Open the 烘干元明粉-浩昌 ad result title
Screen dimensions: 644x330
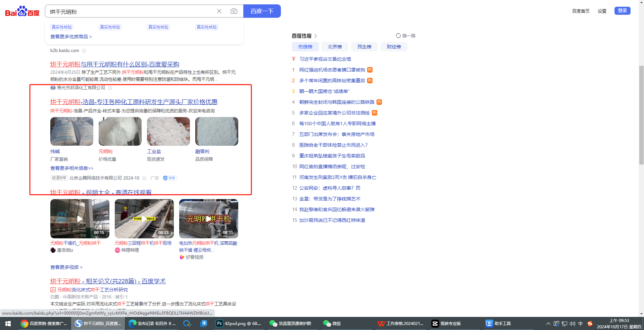pos(134,102)
